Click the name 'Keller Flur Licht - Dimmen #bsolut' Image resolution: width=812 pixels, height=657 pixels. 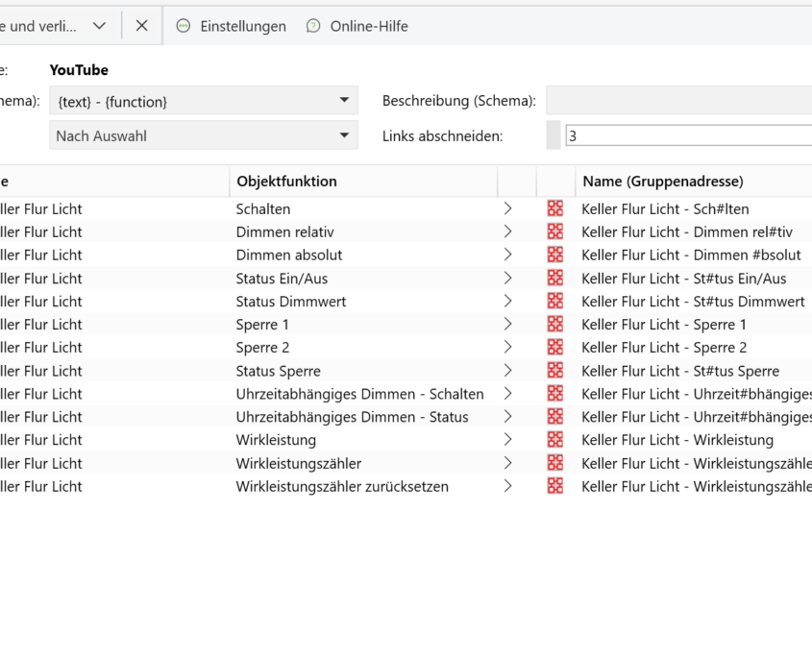691,255
